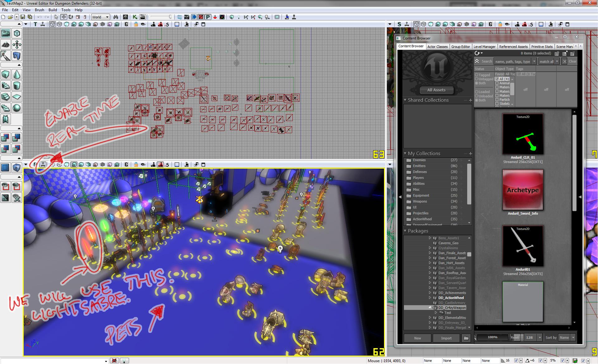Click Show Selected Only eye icon
This screenshot has height=364, width=598.
click(x=6, y=186)
